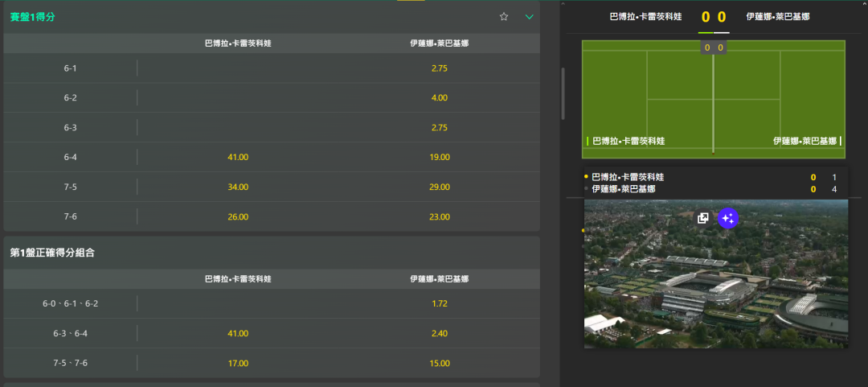Click games score 4 in 伊蓮娜 scoreboard row
The width and height of the screenshot is (868, 387).
[834, 190]
